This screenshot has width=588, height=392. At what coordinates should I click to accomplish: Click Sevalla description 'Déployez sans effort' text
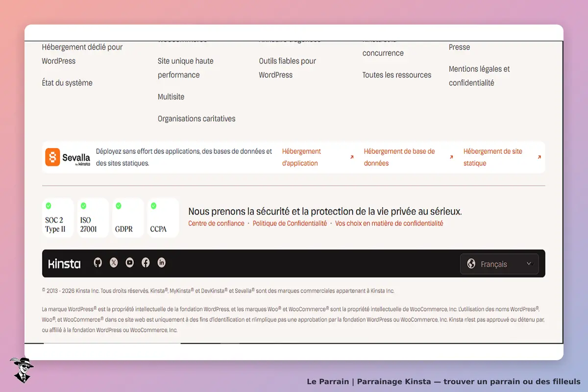(x=184, y=157)
